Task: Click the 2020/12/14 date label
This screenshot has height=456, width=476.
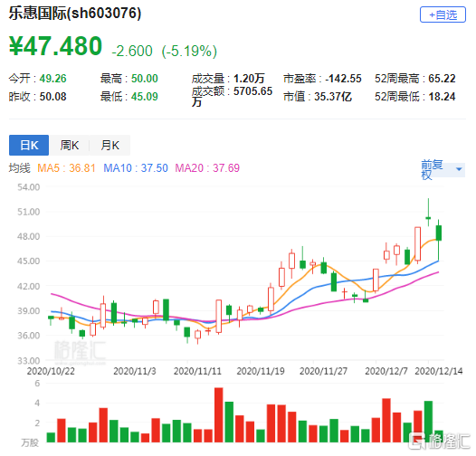Action: 439,371
